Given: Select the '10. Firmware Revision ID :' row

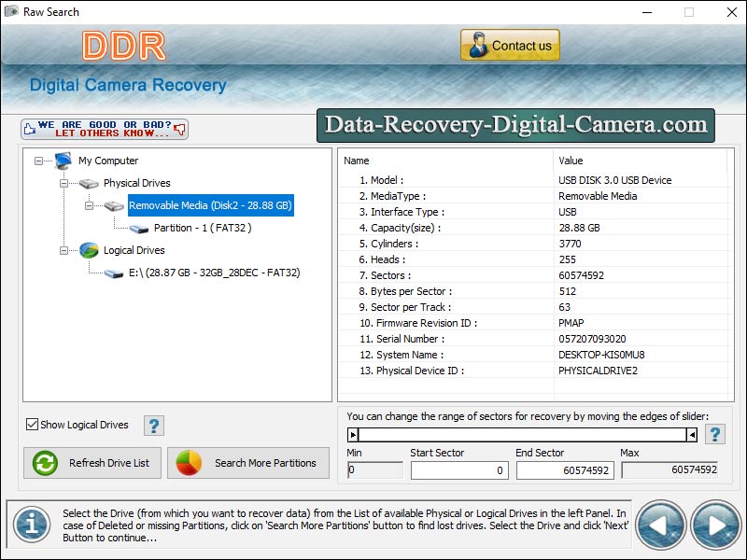Looking at the screenshot, I should 533,323.
